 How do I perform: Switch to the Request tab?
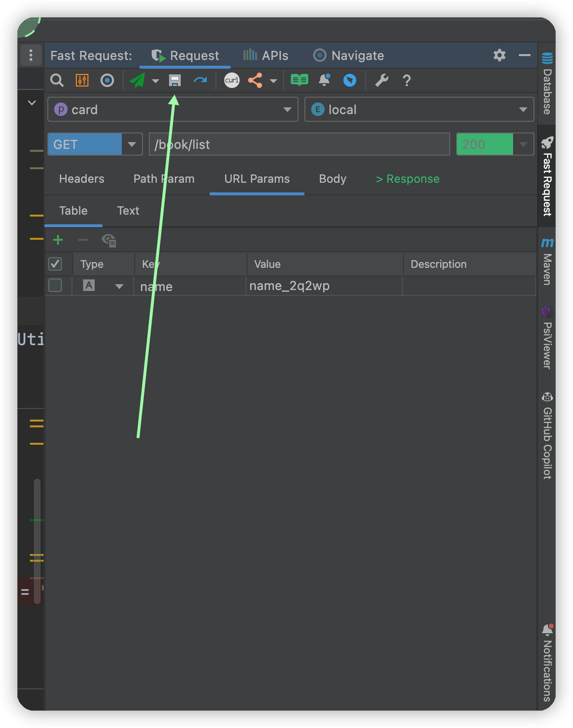[185, 56]
